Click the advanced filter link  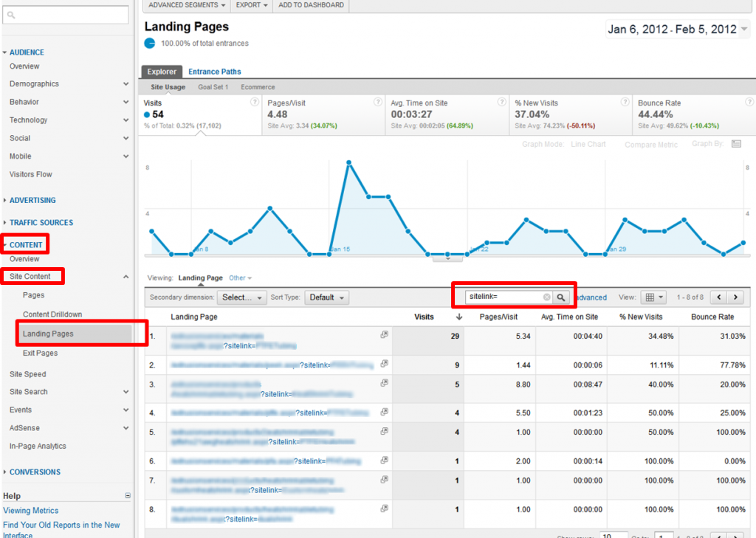click(590, 297)
